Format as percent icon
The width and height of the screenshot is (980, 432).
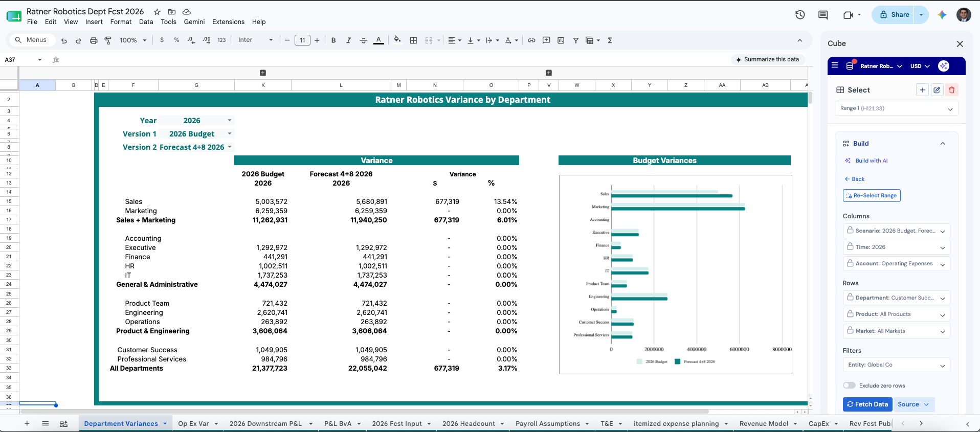[176, 40]
